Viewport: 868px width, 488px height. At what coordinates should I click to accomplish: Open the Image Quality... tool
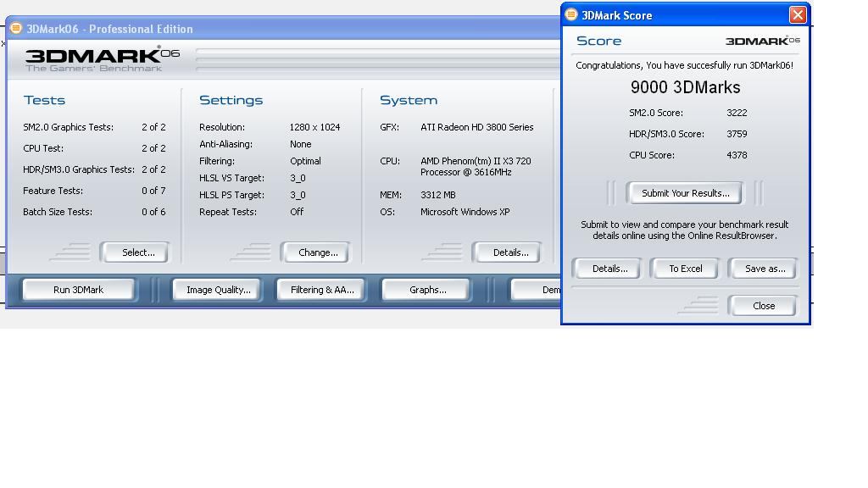(217, 290)
